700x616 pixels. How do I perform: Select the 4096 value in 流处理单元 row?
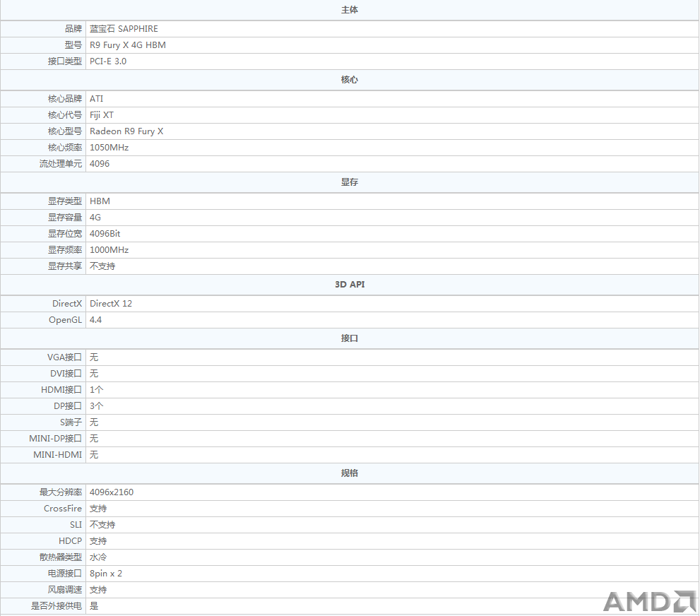[x=100, y=164]
